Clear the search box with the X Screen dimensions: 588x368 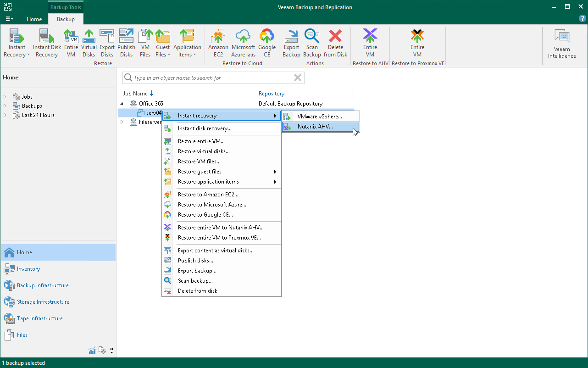coord(298,78)
